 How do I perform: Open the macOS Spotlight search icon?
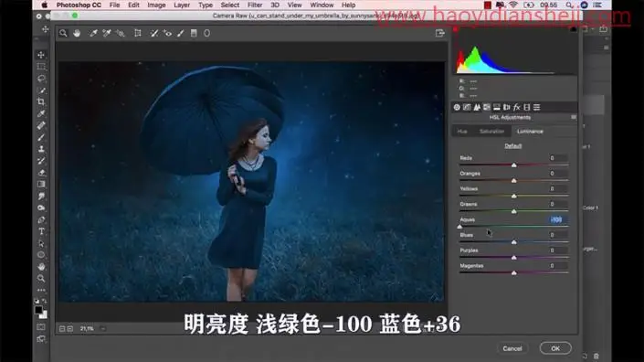click(568, 5)
